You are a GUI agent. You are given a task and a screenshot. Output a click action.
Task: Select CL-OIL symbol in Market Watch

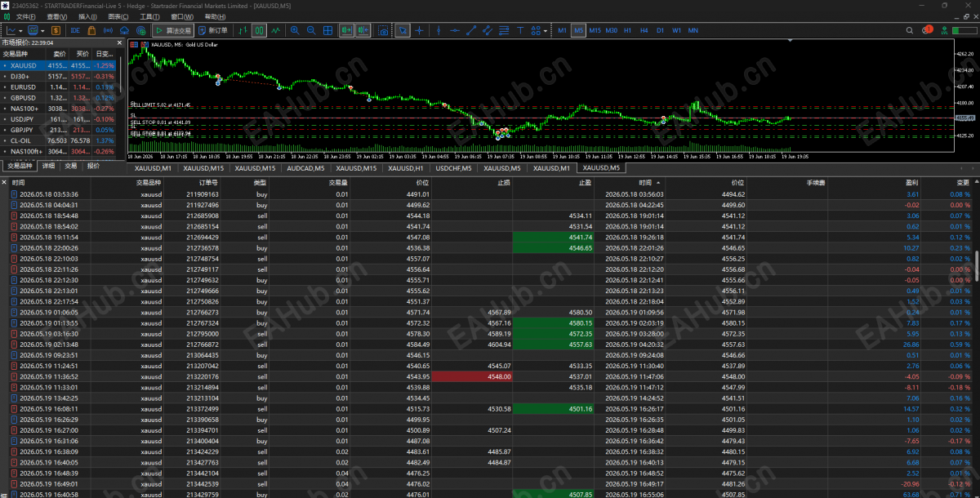pyautogui.click(x=60, y=140)
